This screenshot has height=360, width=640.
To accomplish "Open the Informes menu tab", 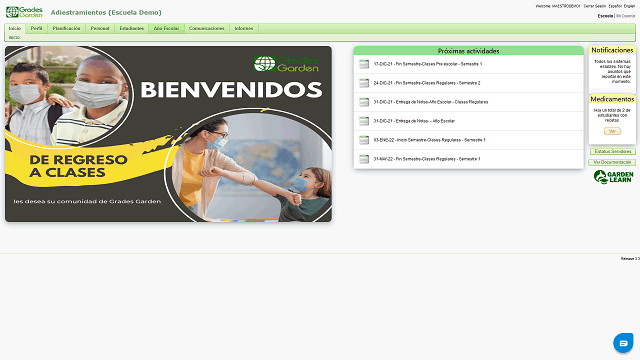I will 244,28.
